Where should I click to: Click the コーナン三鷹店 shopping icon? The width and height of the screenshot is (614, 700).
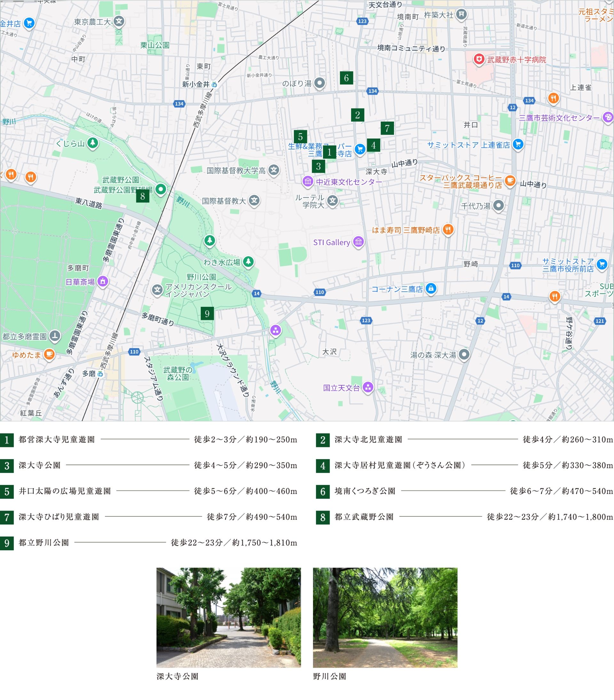431,288
